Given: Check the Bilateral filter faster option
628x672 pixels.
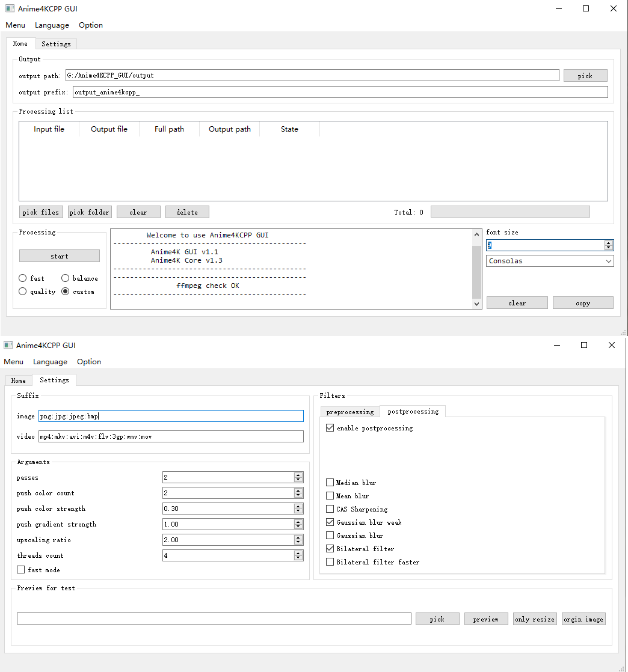Looking at the screenshot, I should 330,562.
